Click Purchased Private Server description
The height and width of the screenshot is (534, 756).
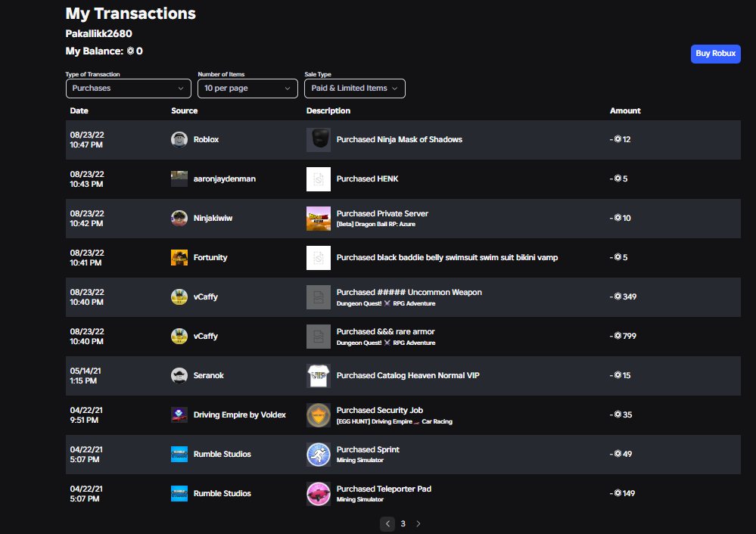(x=382, y=213)
